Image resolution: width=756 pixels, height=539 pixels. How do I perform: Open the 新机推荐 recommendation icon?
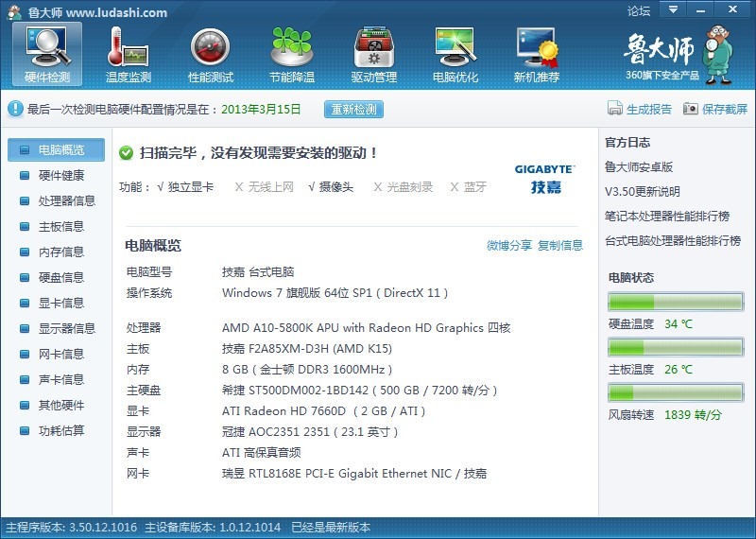pos(537,54)
